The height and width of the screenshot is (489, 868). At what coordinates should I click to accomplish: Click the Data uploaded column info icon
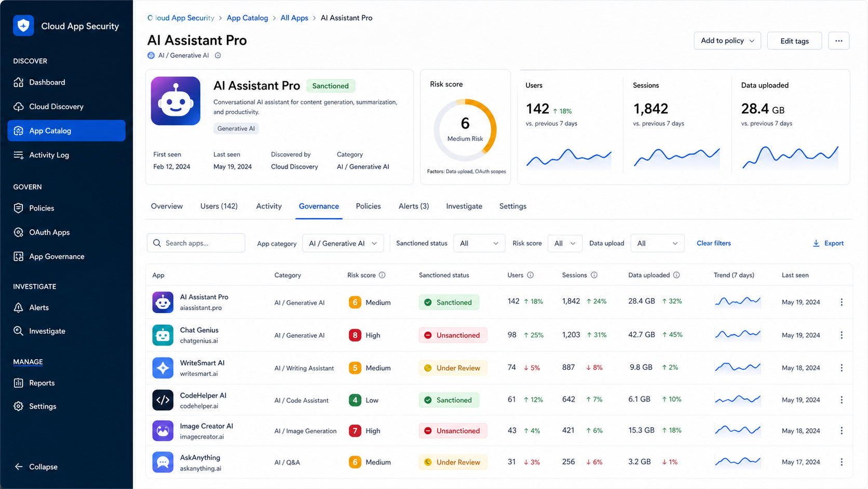[676, 275]
